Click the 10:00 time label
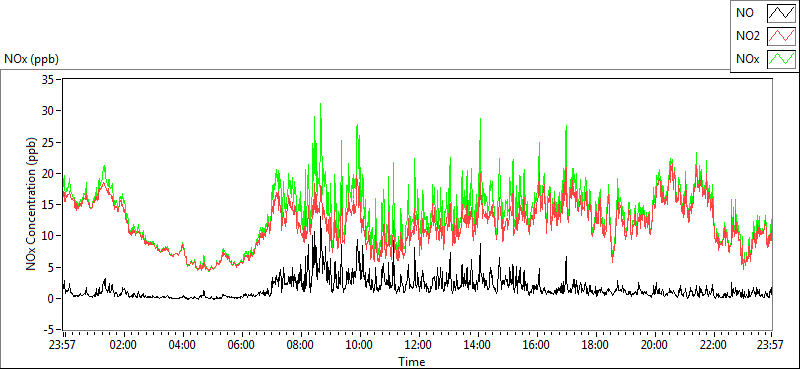Image resolution: width=800 pixels, height=369 pixels. coord(360,344)
